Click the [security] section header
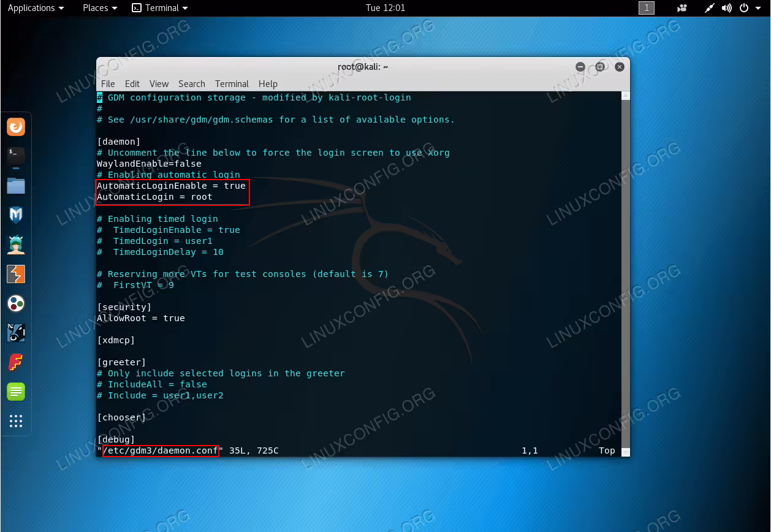The height and width of the screenshot is (532, 771). click(x=124, y=307)
